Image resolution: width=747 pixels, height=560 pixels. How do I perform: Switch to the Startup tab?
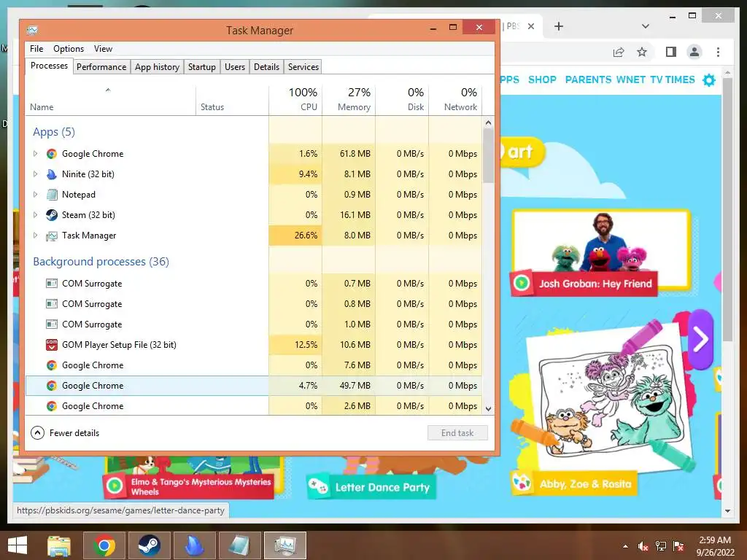202,66
